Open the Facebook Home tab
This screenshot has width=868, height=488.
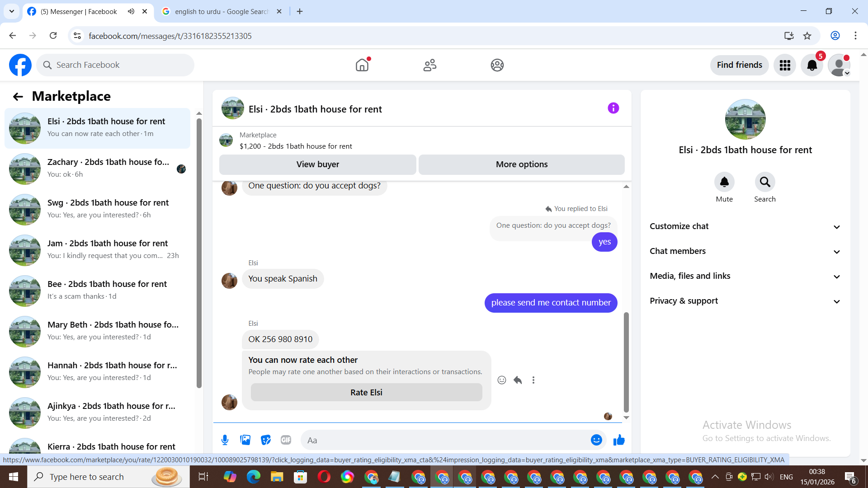tap(362, 65)
